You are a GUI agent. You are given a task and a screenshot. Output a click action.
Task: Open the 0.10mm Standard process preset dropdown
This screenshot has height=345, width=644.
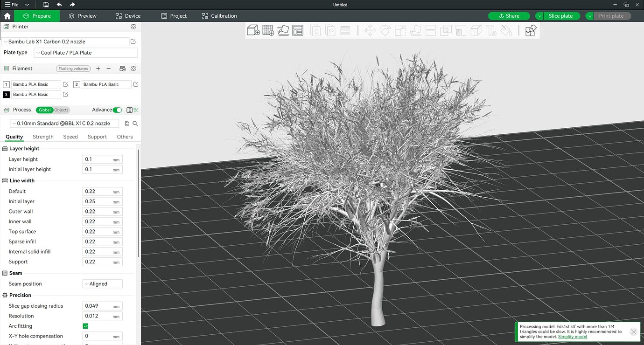coord(64,124)
